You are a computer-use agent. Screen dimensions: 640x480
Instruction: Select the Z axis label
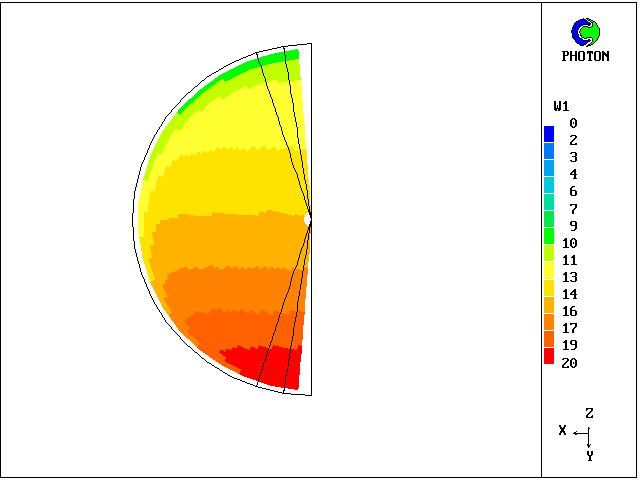point(590,413)
